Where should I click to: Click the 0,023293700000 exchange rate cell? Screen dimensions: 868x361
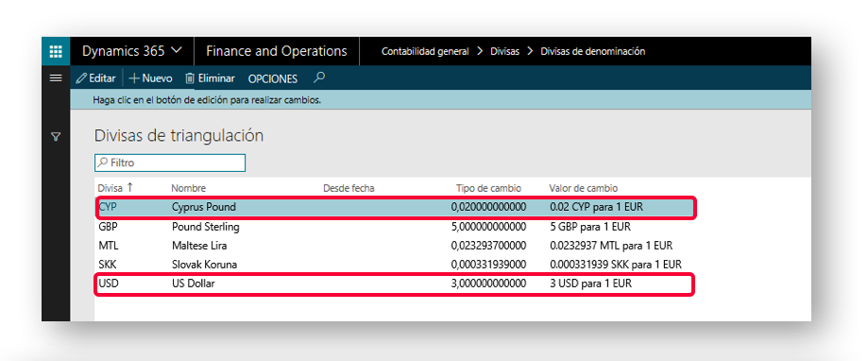[x=488, y=246]
